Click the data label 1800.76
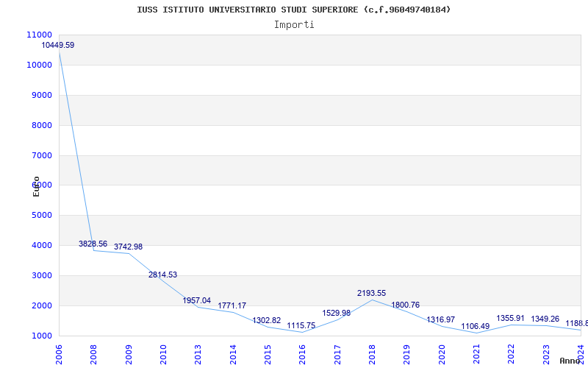This screenshot has height=368, width=588. 406,305
